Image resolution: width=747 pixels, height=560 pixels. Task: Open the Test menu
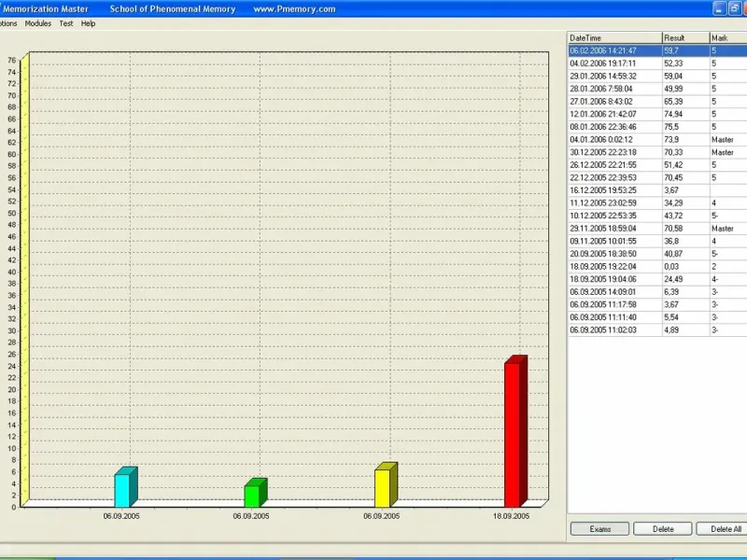[x=66, y=23]
